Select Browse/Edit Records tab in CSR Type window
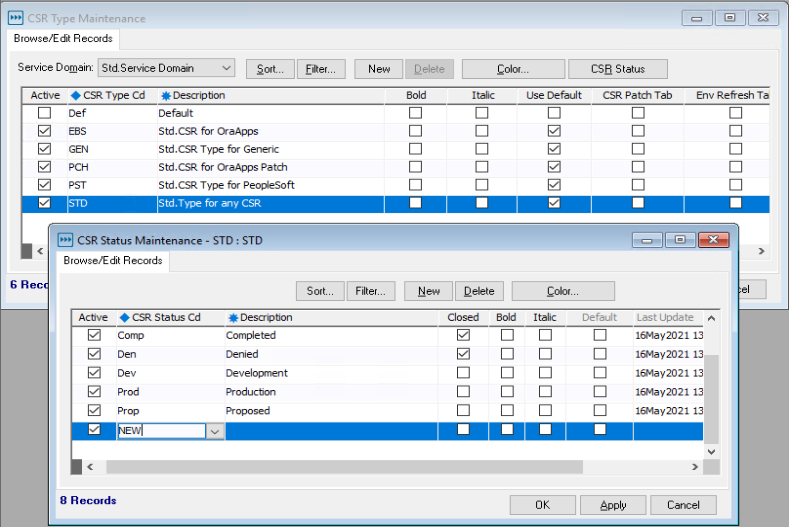The width and height of the screenshot is (789, 527). [64, 39]
